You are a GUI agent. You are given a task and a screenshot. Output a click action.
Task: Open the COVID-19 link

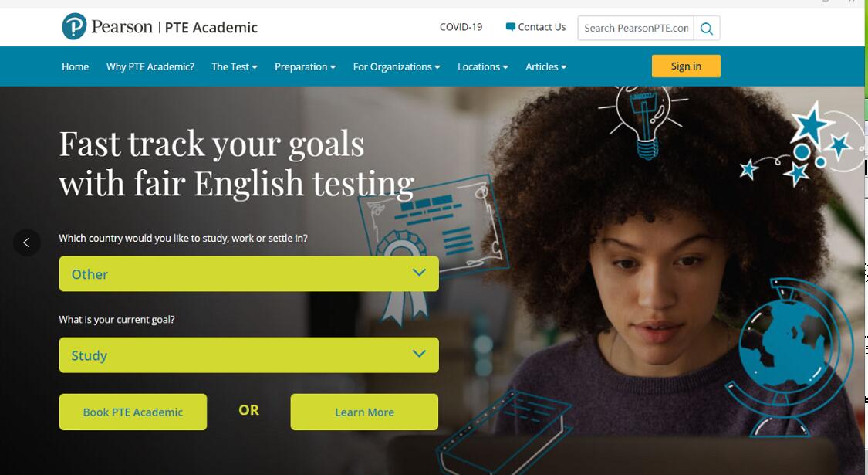coord(461,26)
